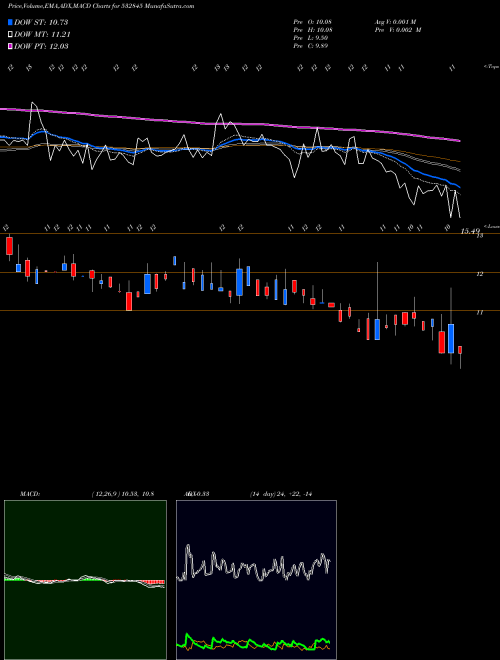Select the 'DOW PT: 12.03' legend text
The width and height of the screenshot is (500, 660).
tap(41, 46)
